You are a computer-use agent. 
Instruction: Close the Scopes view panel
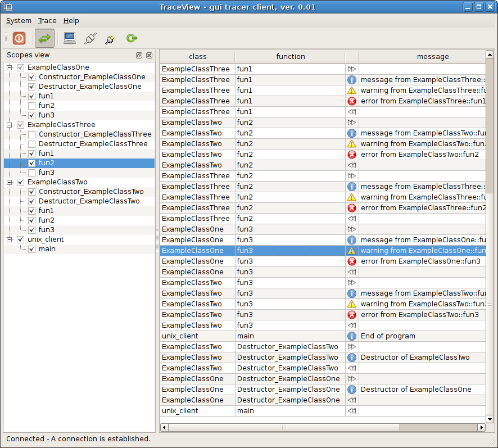point(149,56)
